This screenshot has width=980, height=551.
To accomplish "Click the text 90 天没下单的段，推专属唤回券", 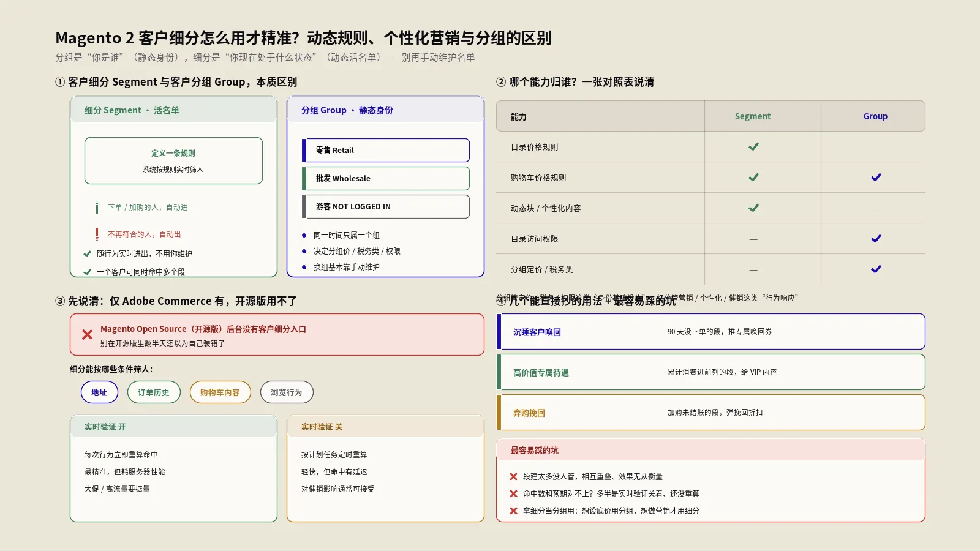I will pyautogui.click(x=720, y=332).
